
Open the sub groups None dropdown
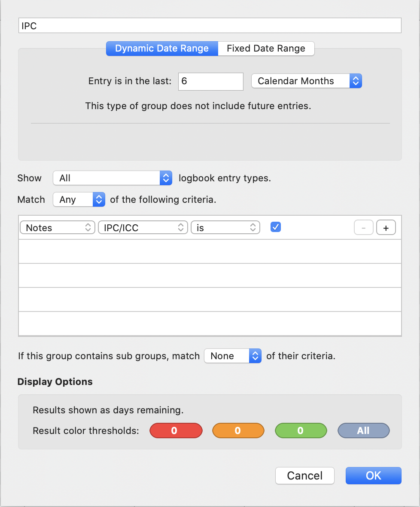(233, 356)
